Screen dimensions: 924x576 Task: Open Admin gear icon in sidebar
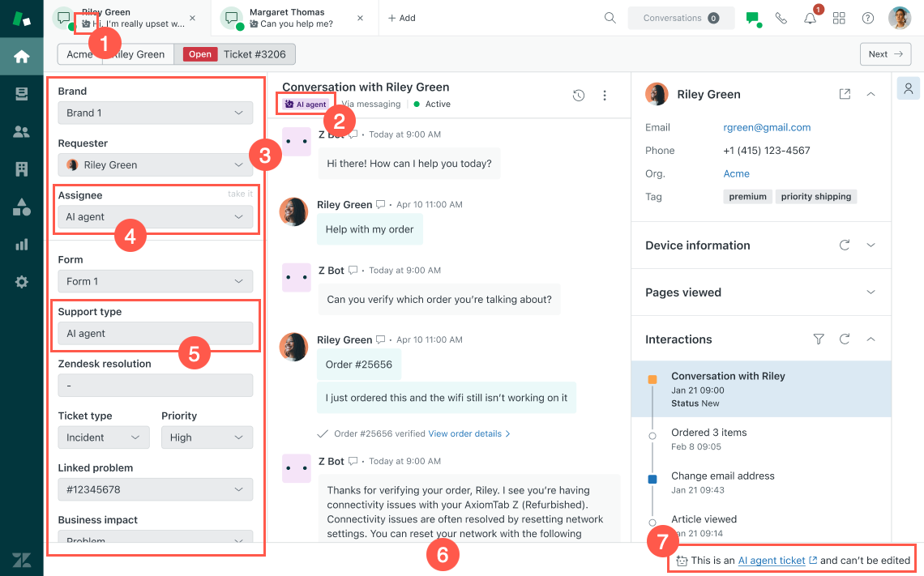point(21,282)
